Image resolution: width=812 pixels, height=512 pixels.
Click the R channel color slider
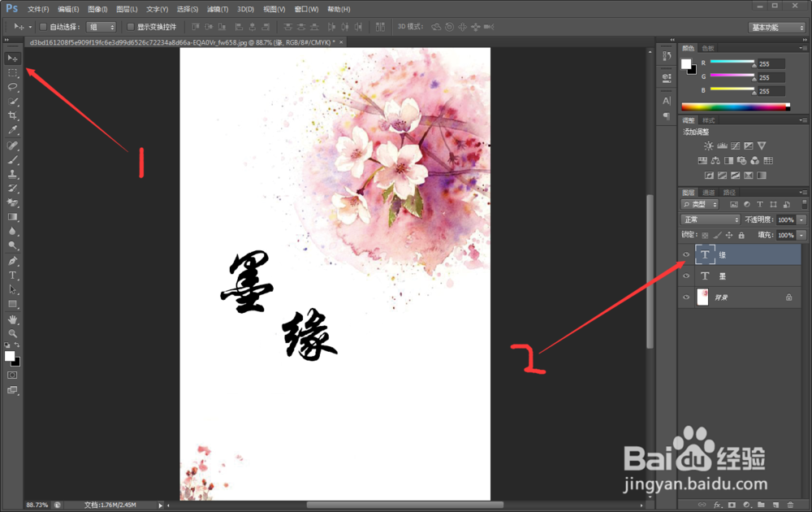coord(732,63)
